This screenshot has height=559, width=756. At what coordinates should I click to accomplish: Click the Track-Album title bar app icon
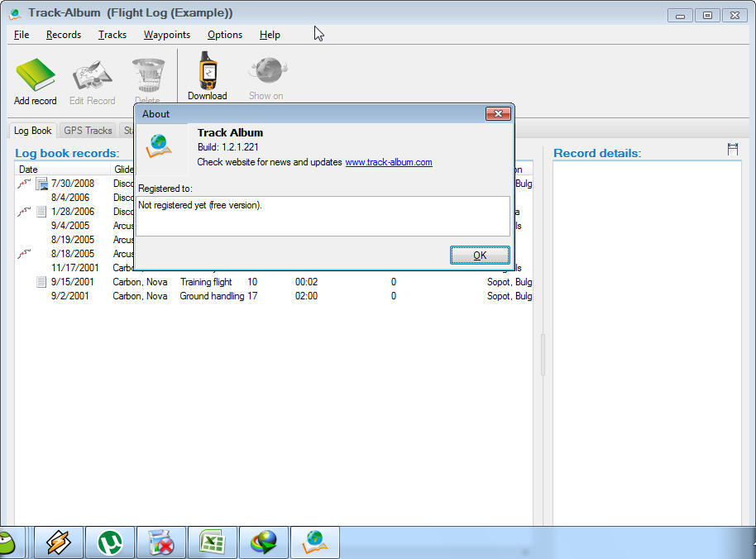pos(15,13)
